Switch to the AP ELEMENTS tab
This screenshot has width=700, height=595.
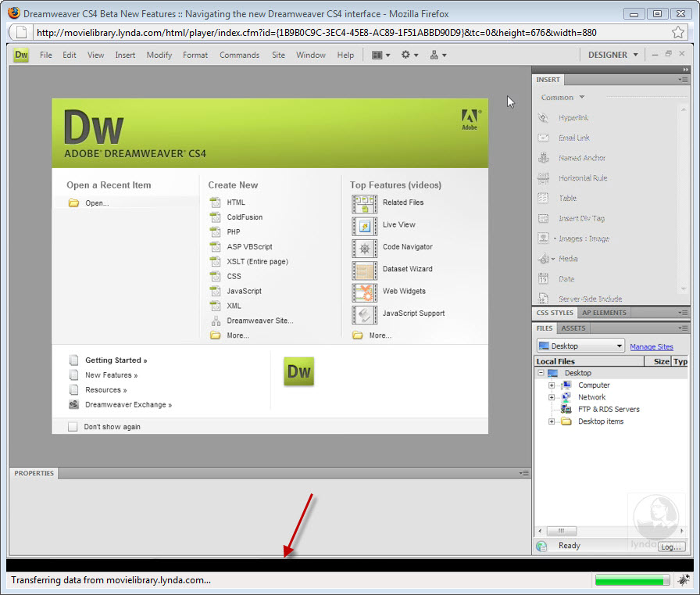click(x=604, y=313)
